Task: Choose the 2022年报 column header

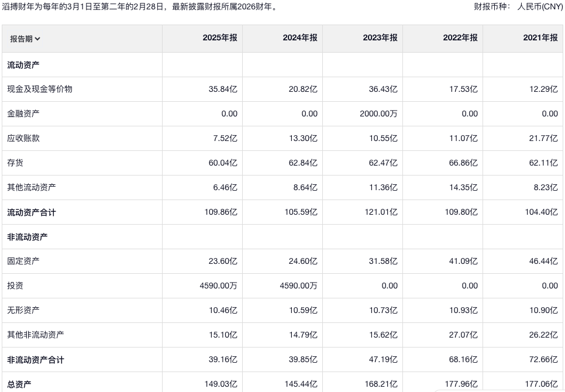Action: (x=460, y=38)
